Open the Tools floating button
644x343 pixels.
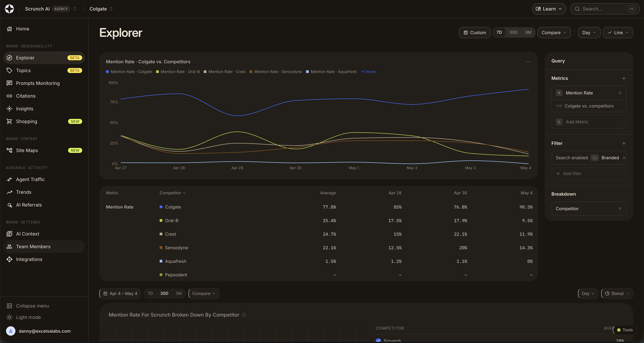(625, 330)
